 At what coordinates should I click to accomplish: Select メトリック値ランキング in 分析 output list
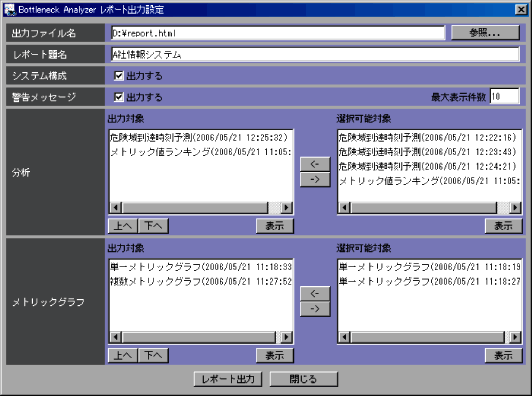click(x=201, y=152)
